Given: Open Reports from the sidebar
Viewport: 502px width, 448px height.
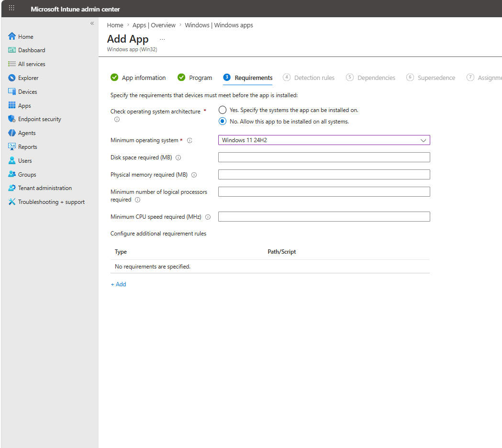Looking at the screenshot, I should coord(28,147).
